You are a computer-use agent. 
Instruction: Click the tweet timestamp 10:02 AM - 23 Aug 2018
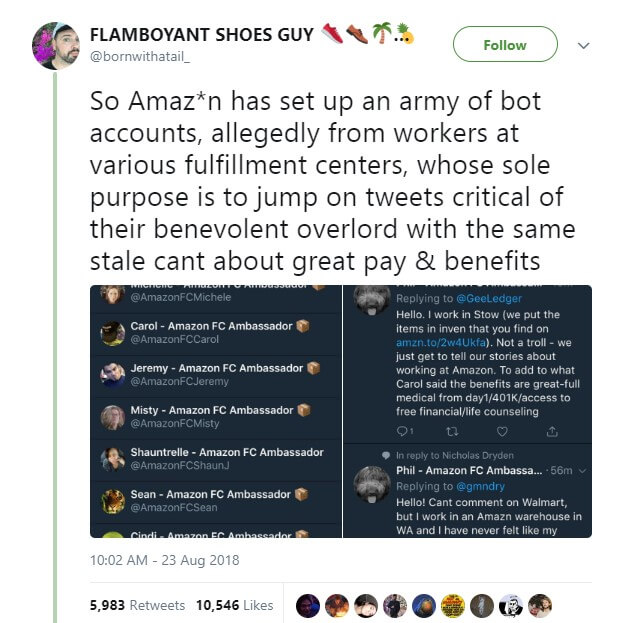[x=165, y=560]
